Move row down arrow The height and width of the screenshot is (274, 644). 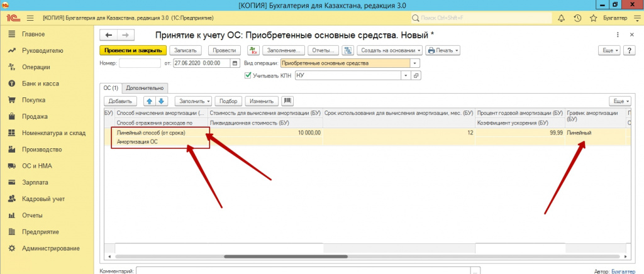(x=162, y=101)
